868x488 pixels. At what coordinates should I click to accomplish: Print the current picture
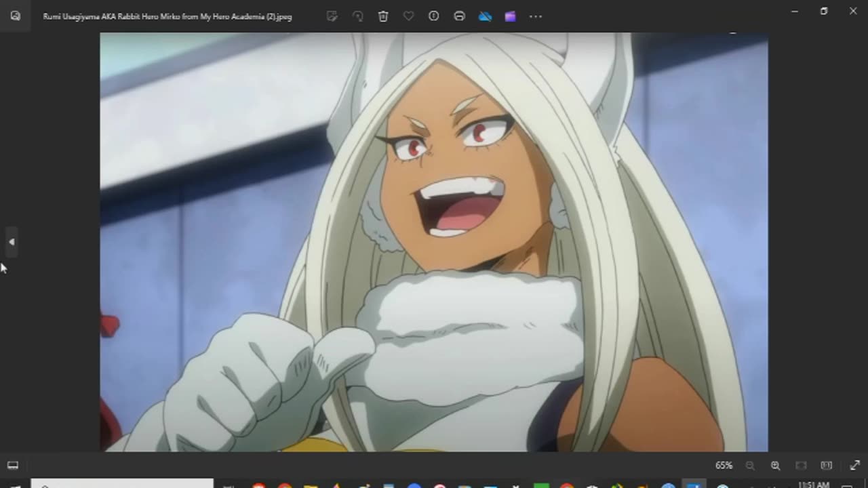pyautogui.click(x=459, y=16)
